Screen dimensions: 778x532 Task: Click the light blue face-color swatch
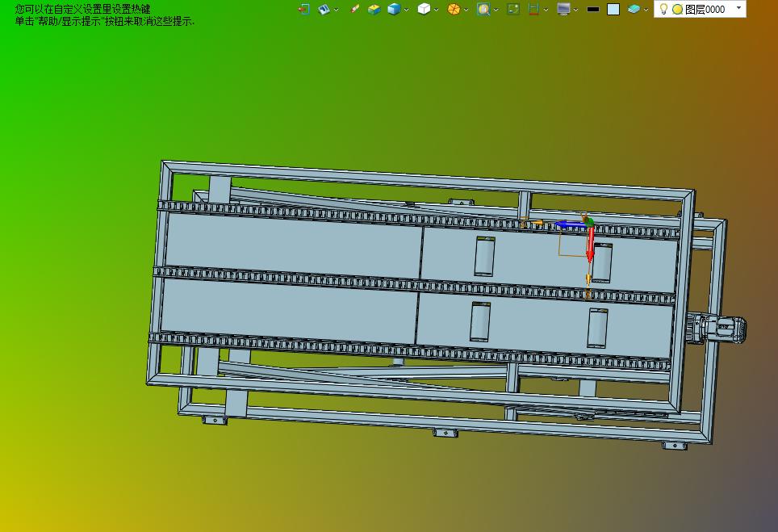click(613, 9)
